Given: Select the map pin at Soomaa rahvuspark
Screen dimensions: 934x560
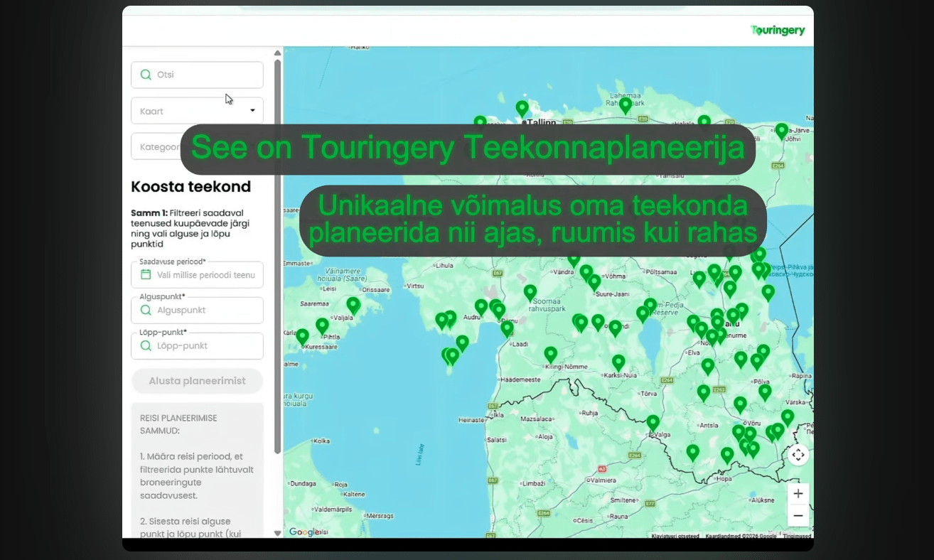Looking at the screenshot, I should pos(530,292).
